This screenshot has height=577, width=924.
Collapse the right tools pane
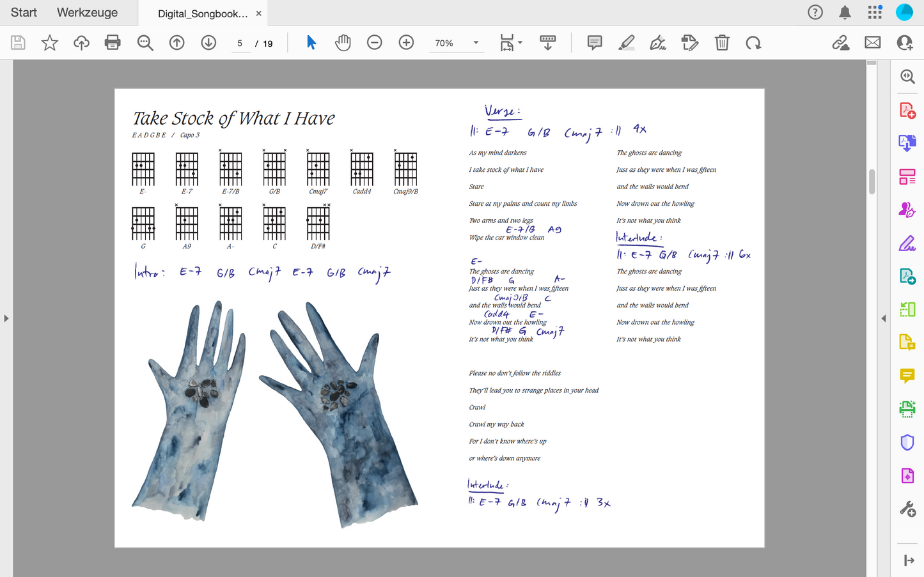tap(884, 318)
